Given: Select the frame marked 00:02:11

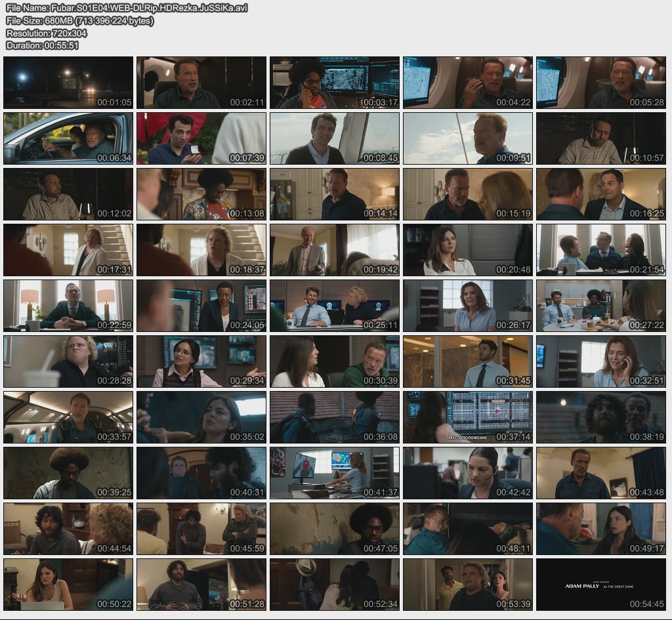Looking at the screenshot, I should coord(201,83).
